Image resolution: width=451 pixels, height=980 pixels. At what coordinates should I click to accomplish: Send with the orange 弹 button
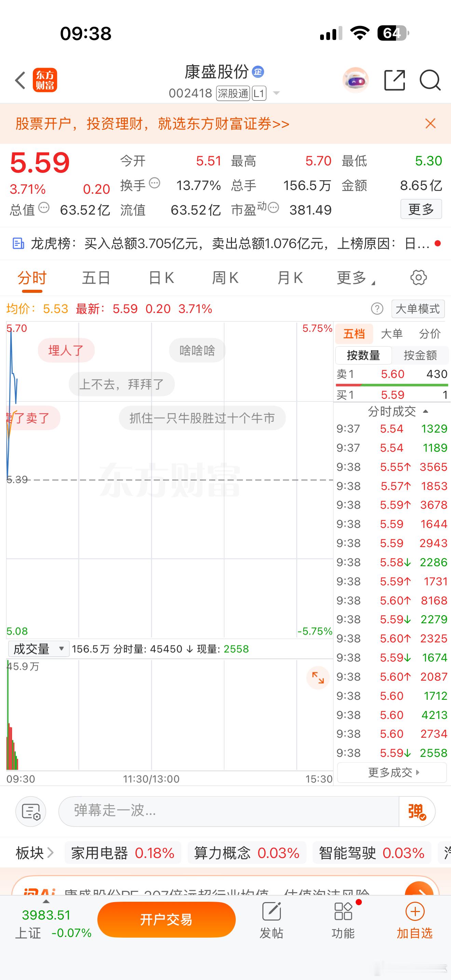(x=417, y=812)
